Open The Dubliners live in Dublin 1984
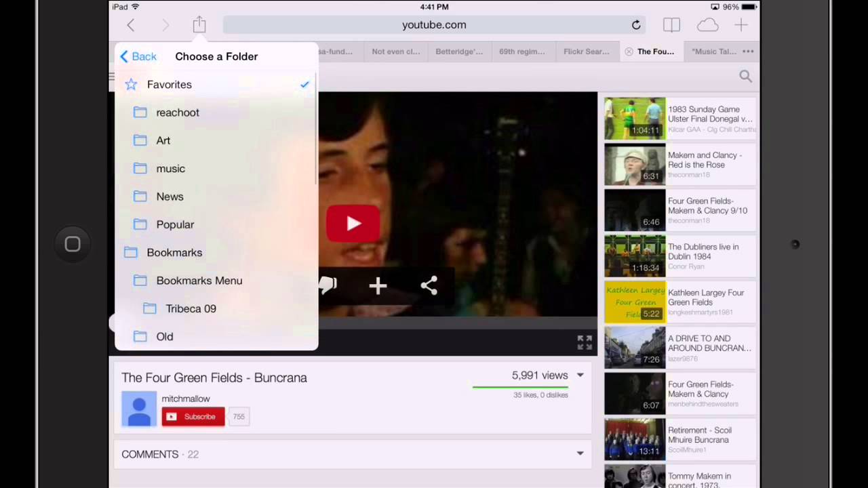868x488 pixels. pos(680,256)
